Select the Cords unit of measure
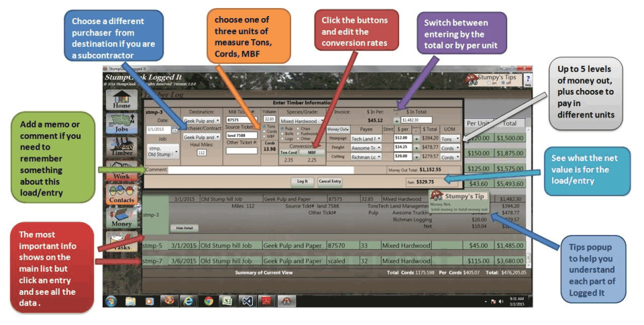 pos(270,132)
